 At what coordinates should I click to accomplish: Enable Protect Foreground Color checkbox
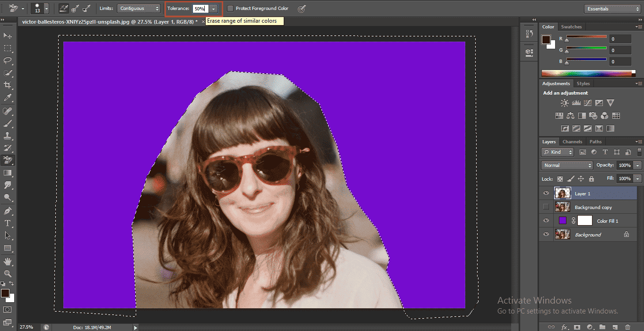tap(230, 9)
